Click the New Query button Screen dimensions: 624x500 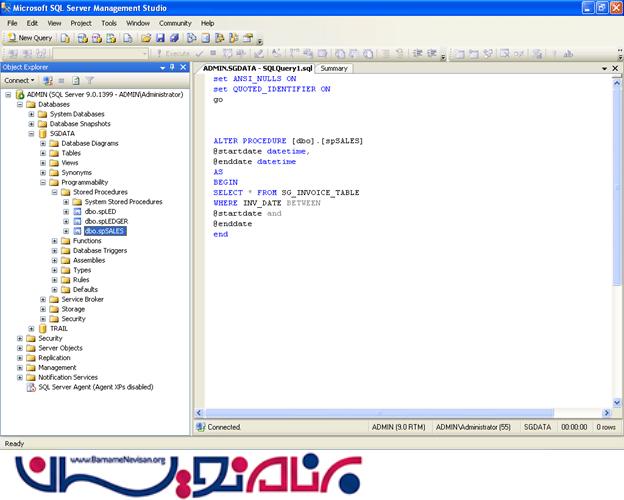[30, 38]
